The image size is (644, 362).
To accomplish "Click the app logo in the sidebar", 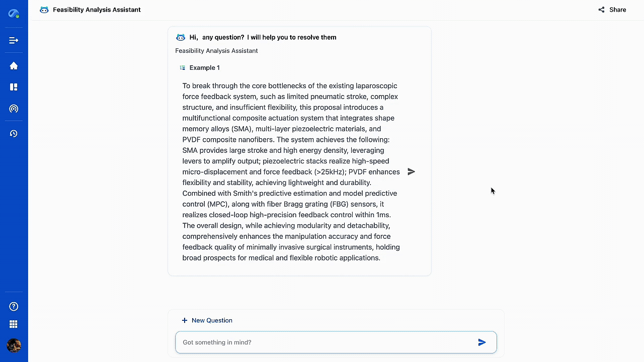I will tap(14, 14).
